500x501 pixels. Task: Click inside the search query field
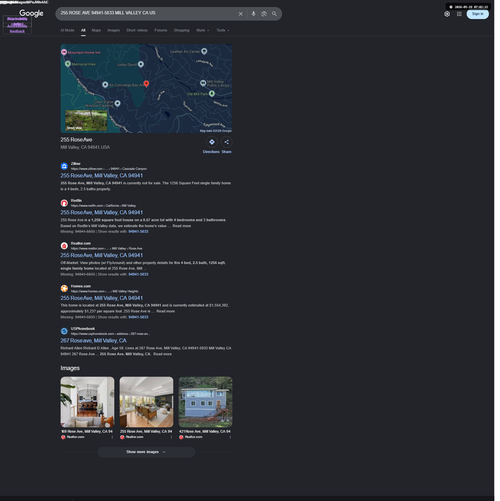tap(147, 13)
